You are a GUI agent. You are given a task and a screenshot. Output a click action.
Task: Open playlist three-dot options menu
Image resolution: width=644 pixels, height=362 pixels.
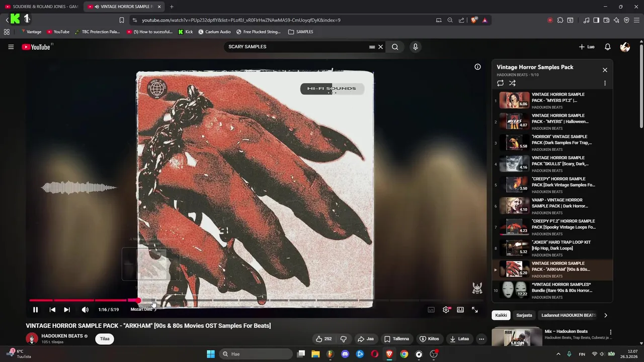click(605, 83)
